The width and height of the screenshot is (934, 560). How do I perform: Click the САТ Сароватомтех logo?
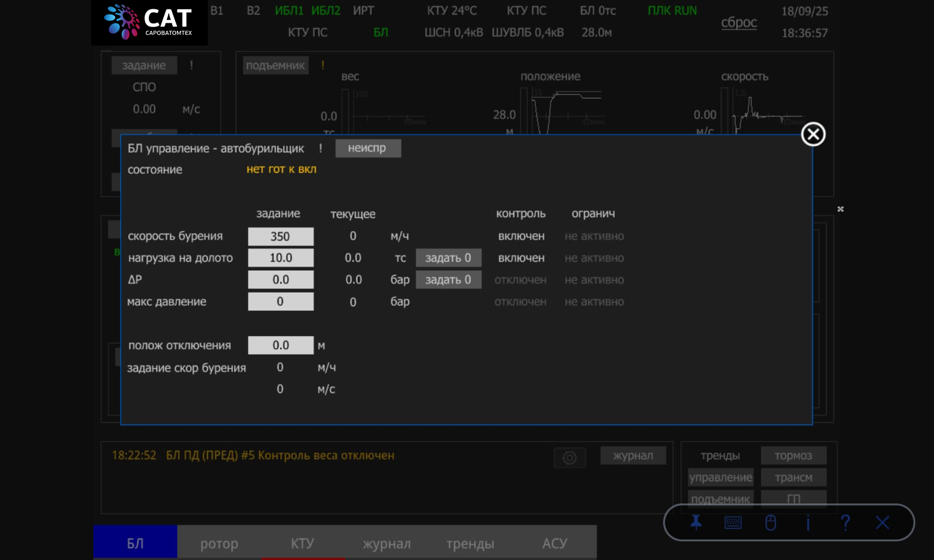coord(149,22)
